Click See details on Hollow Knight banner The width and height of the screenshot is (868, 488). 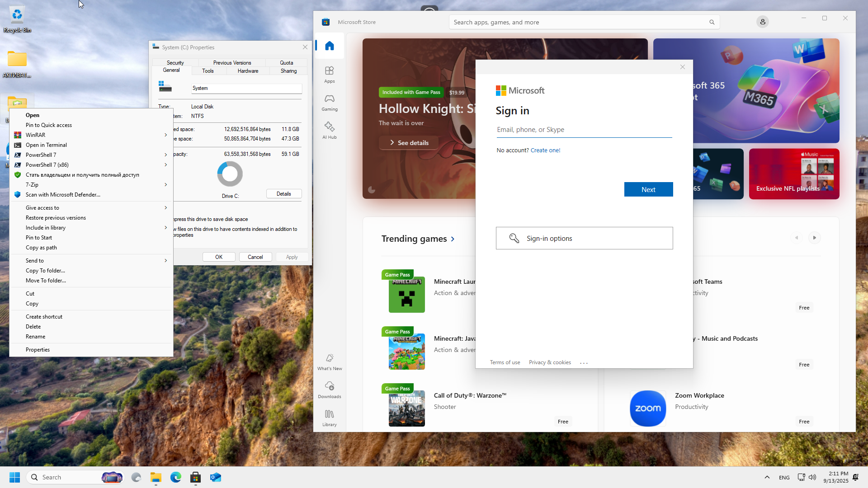(409, 143)
